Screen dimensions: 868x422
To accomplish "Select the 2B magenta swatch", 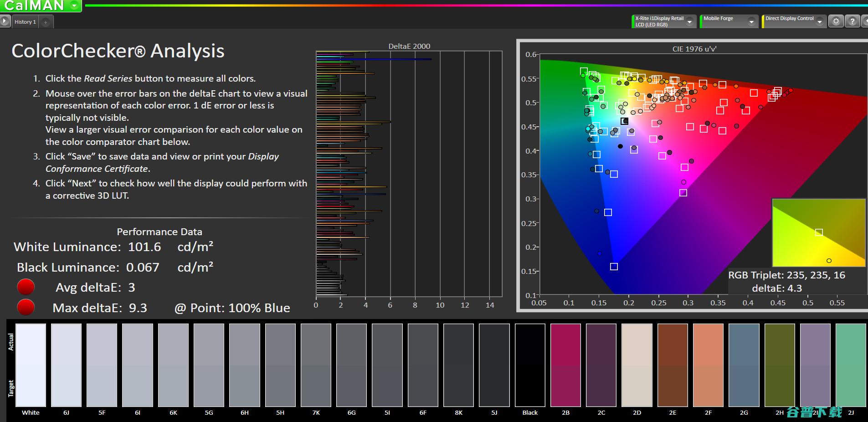I will coord(565,365).
